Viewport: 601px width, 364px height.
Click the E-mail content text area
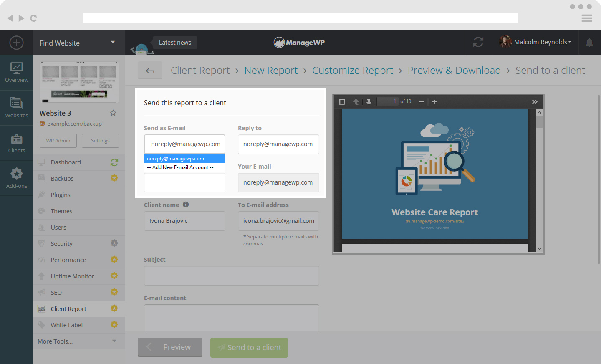pos(232,318)
